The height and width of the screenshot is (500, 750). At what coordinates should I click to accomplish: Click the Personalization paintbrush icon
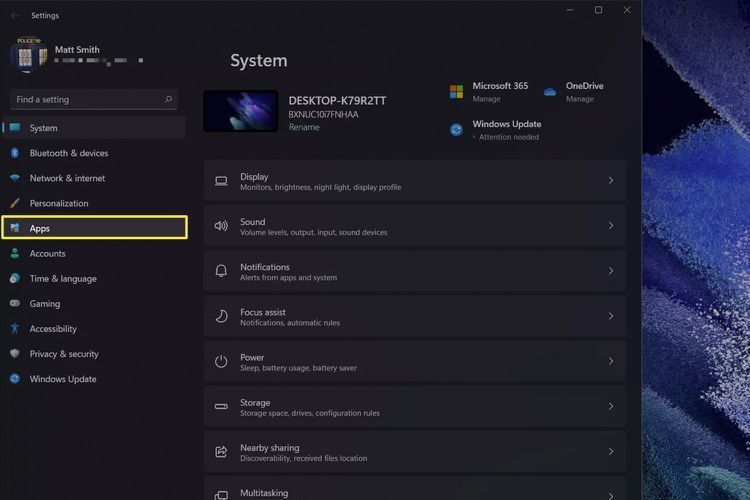point(15,203)
